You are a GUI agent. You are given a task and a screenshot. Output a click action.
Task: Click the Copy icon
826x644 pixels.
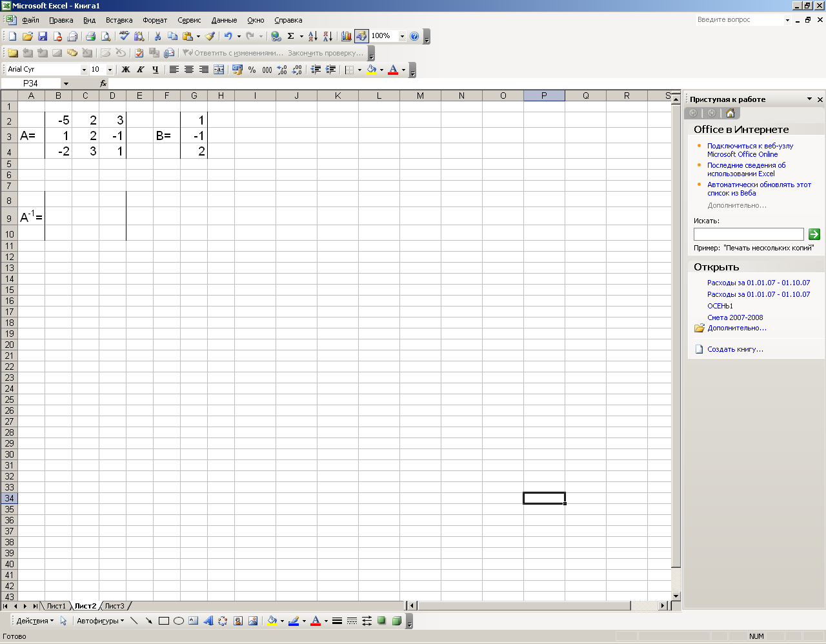coord(172,36)
